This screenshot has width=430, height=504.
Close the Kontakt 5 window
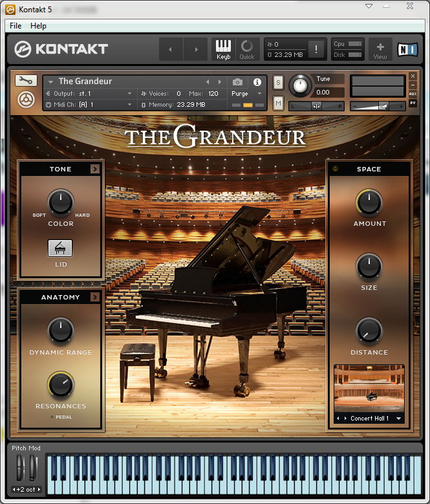tap(410, 6)
